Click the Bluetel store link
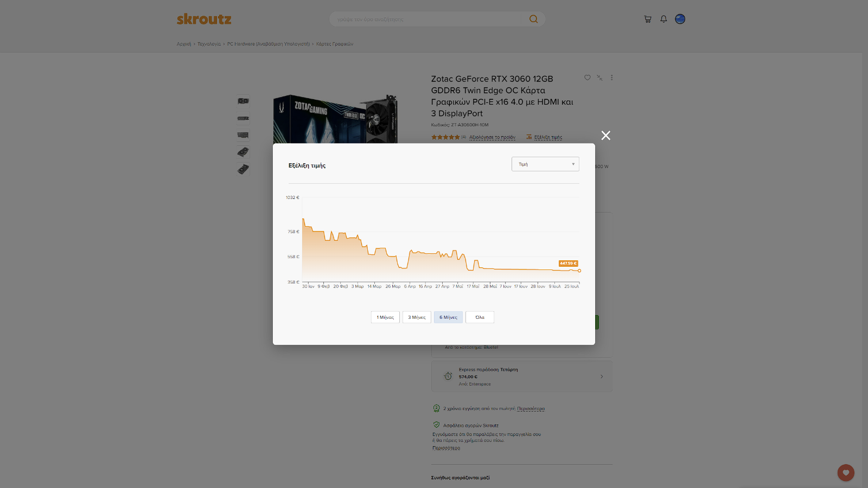Image resolution: width=868 pixels, height=488 pixels. click(490, 347)
